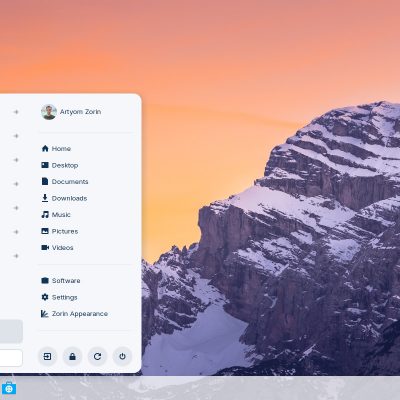Lock the screen with padlock button
Image resolution: width=400 pixels, height=400 pixels.
click(x=72, y=357)
